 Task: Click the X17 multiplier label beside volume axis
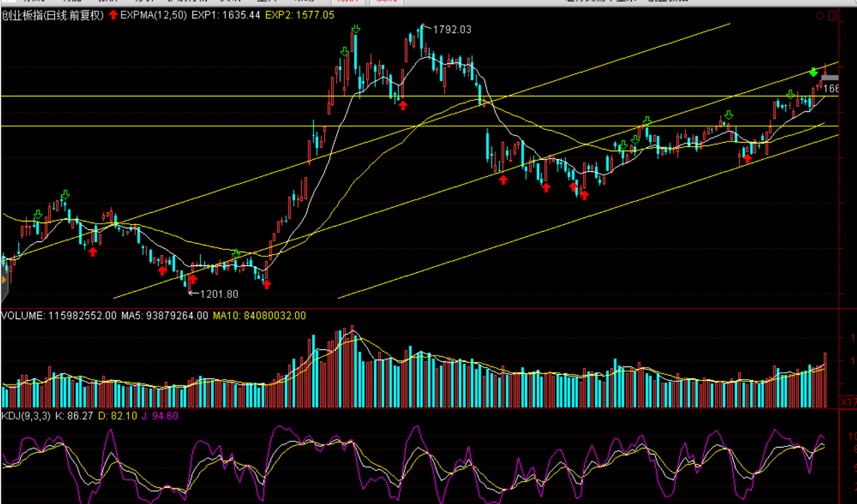(x=848, y=402)
